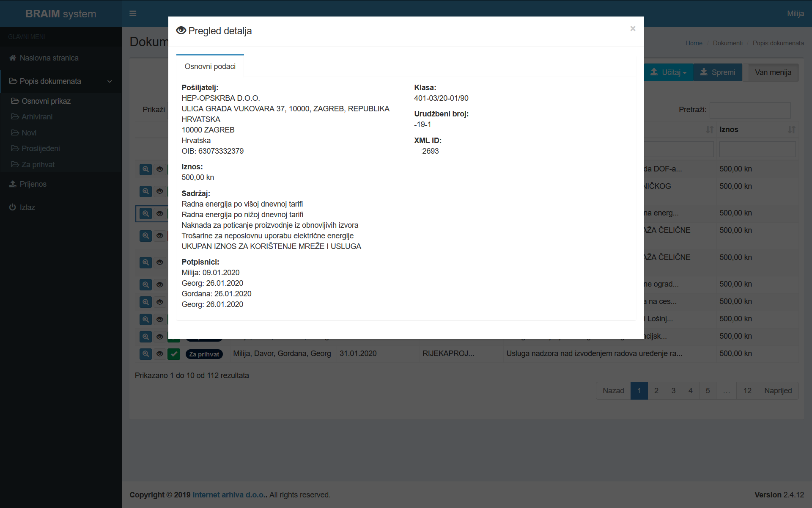Click the download icon on the Spremi button
Viewport: 812px width, 508px height.
pos(704,72)
